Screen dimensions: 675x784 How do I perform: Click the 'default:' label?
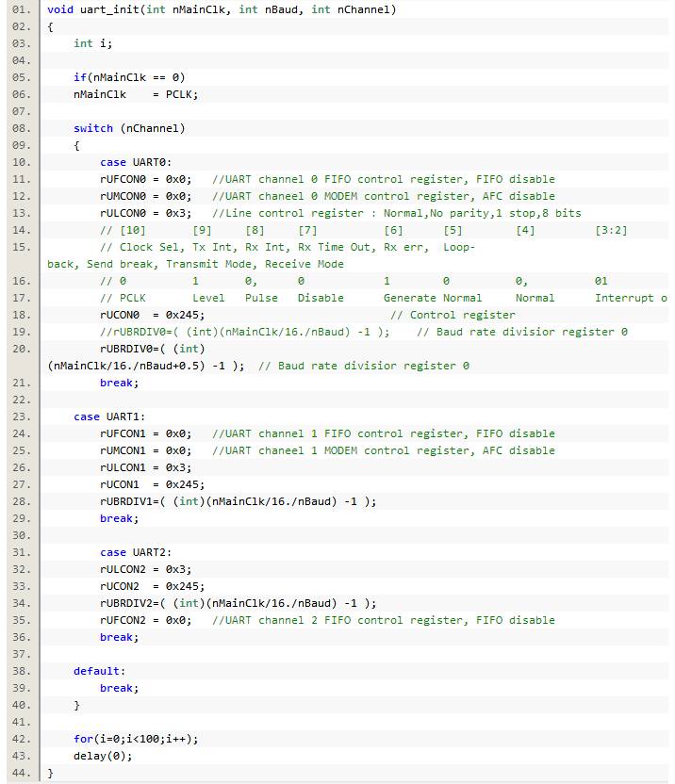pyautogui.click(x=99, y=673)
